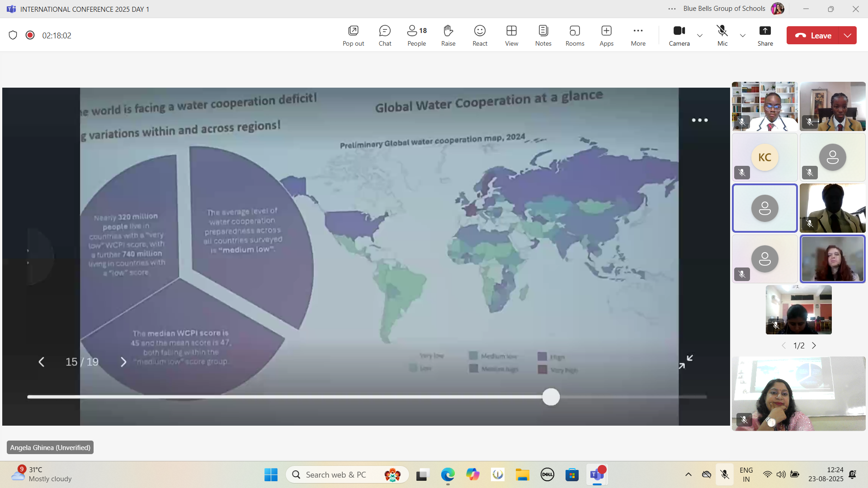Raise your hand in the meeting
Screen dimensions: 868x488
coord(448,35)
